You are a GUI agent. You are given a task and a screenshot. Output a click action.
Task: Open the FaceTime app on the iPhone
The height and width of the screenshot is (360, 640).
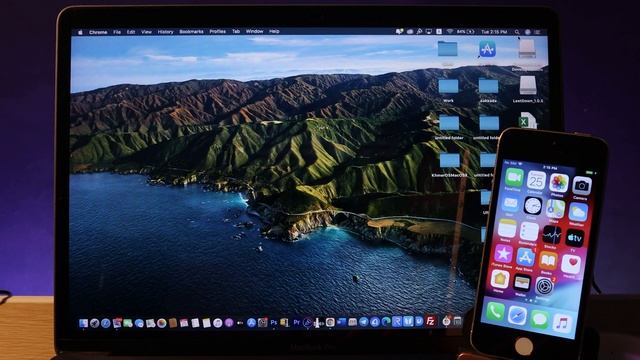coord(514,178)
